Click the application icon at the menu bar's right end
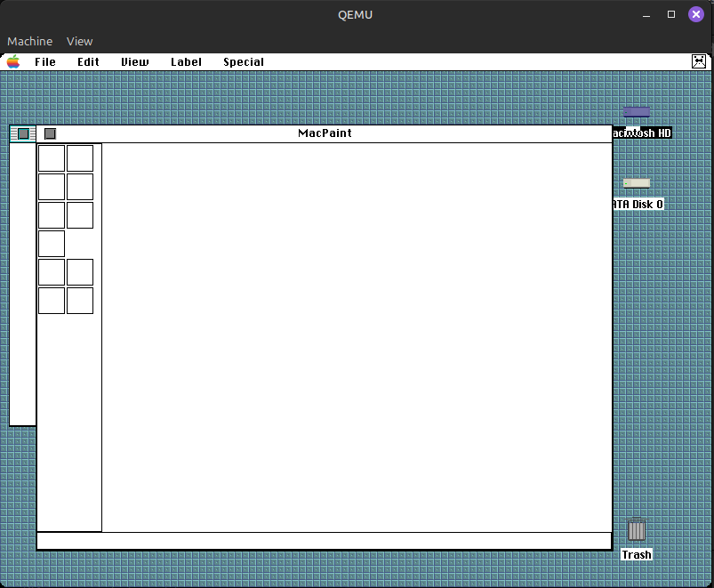This screenshot has width=714, height=588. click(x=699, y=61)
